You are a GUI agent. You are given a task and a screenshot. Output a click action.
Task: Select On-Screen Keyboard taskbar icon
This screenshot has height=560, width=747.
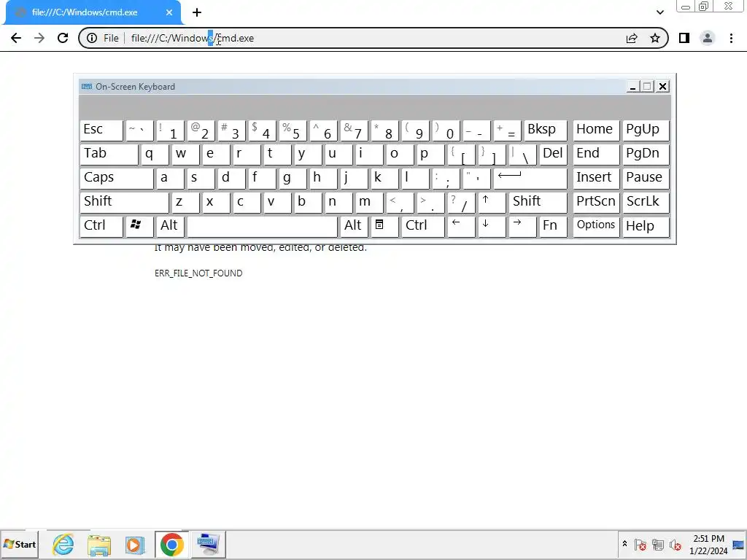pos(208,544)
